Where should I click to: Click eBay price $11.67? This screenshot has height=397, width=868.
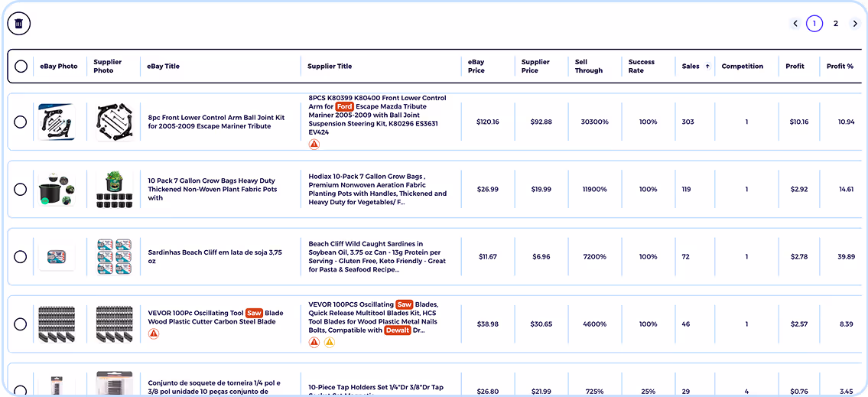point(488,257)
